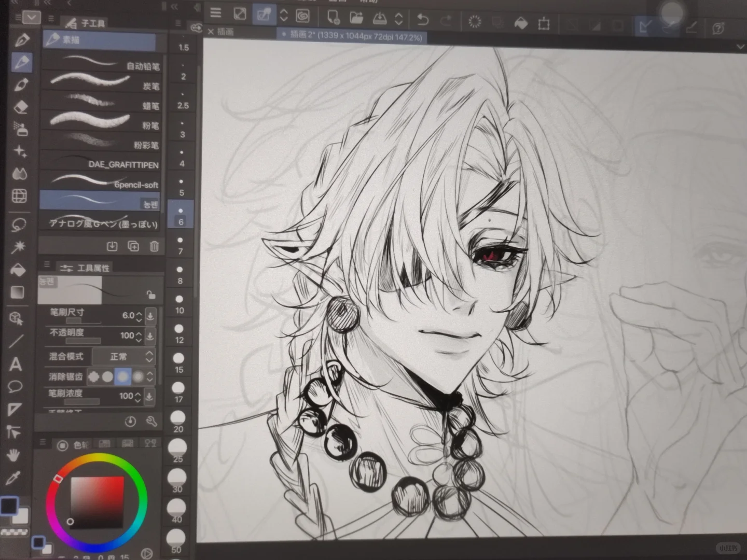Viewport: 747px width, 560px height.
Task: Click the Transform icon in the command bar
Action: [x=544, y=23]
